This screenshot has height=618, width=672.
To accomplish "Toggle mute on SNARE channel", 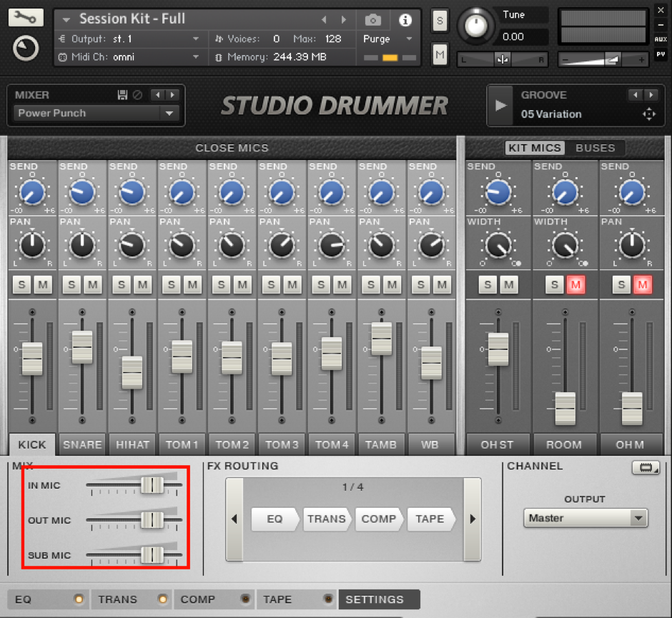I will pyautogui.click(x=93, y=286).
